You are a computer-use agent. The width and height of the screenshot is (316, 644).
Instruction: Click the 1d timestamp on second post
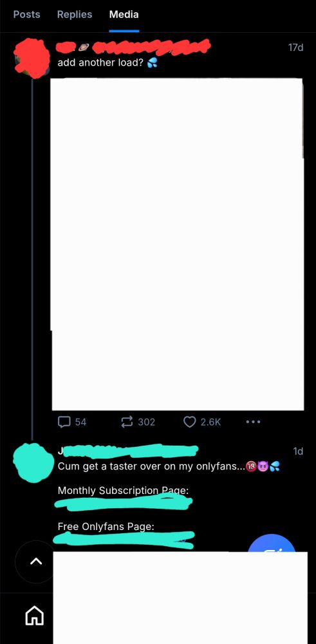click(x=298, y=451)
